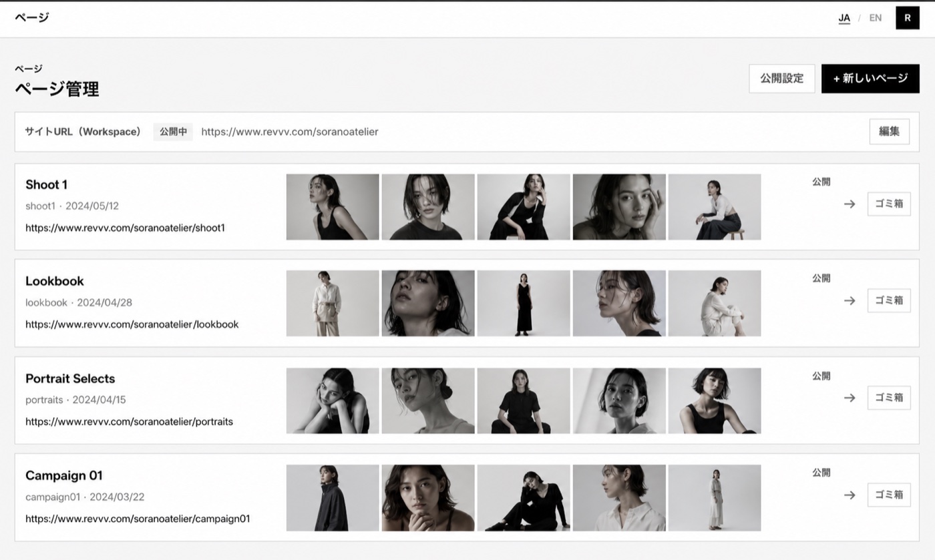Open third thumbnail in Shoot 1 row
The width and height of the screenshot is (935, 560).
coord(524,207)
